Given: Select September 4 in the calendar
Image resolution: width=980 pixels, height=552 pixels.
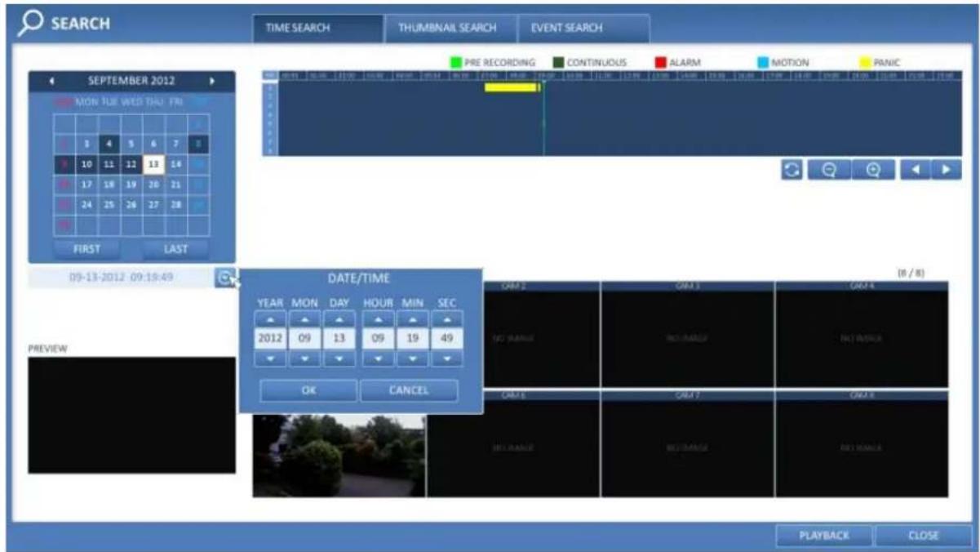Looking at the screenshot, I should click(109, 144).
